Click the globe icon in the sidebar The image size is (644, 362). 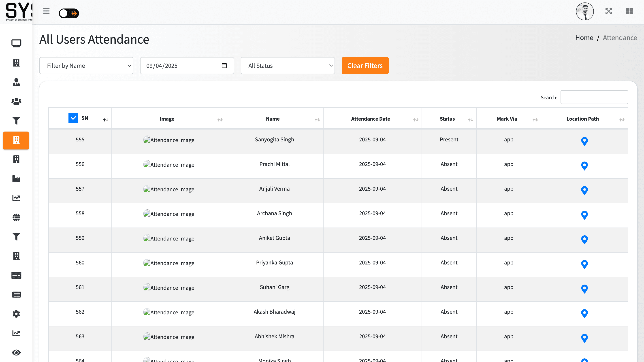coord(16,217)
